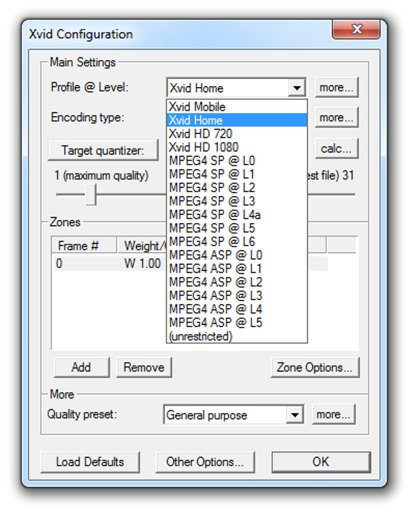
Task: Select zone row with frame 0
Action: [x=109, y=263]
